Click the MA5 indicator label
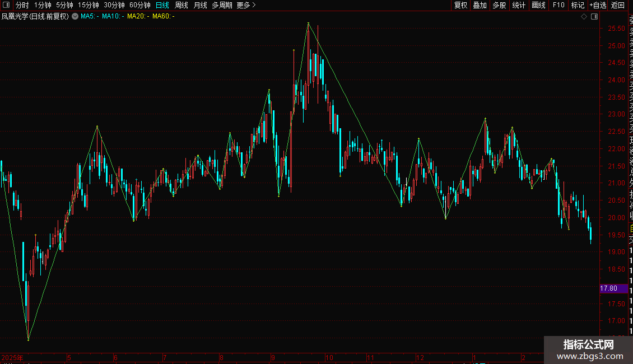 [x=90, y=16]
